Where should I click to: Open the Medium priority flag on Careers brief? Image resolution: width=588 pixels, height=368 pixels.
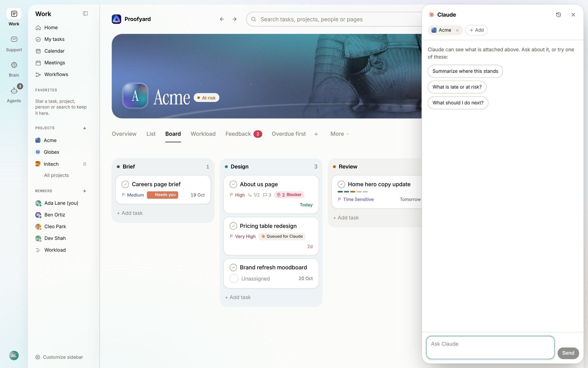[133, 195]
